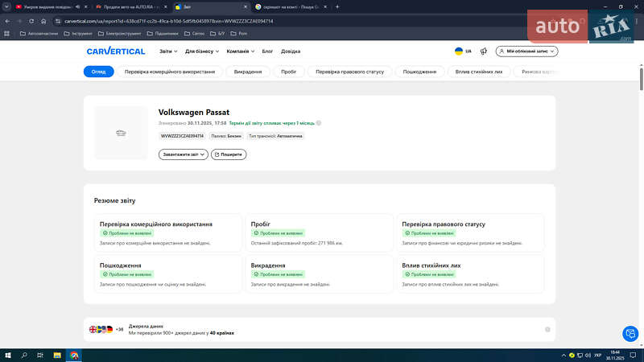Open the Блог page
The height and width of the screenshot is (362, 644).
267,51
